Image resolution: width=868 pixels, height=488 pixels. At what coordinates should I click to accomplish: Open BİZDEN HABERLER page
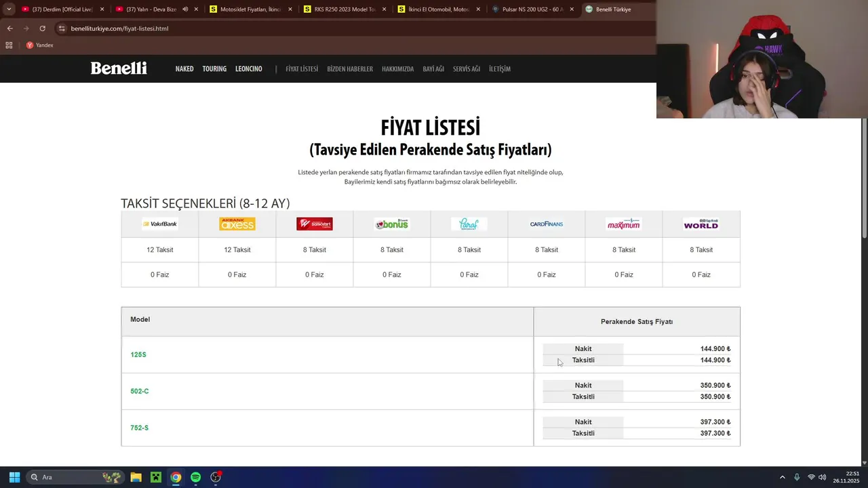(x=350, y=69)
